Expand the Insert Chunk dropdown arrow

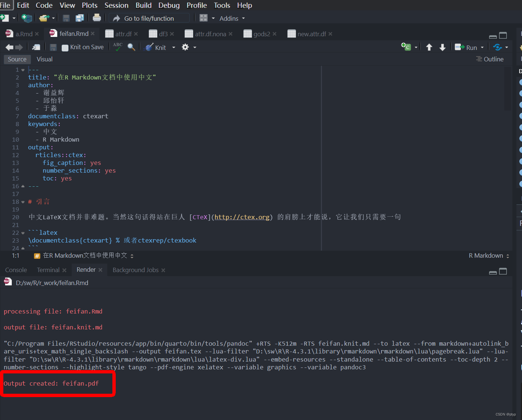pos(416,47)
